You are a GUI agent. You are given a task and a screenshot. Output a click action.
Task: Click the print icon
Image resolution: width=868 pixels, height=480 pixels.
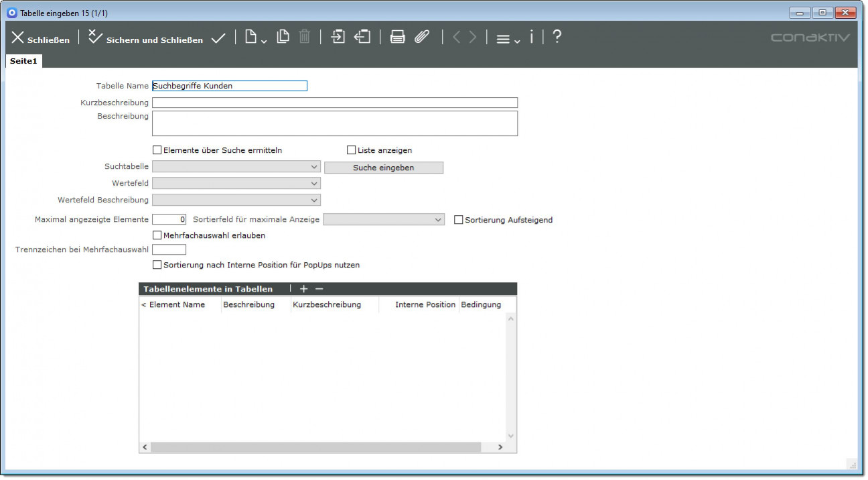[x=398, y=38]
